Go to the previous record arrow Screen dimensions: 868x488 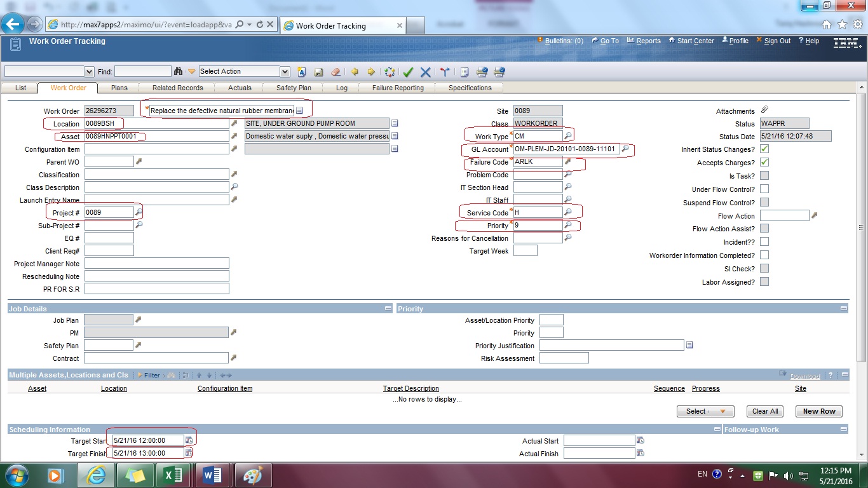355,72
